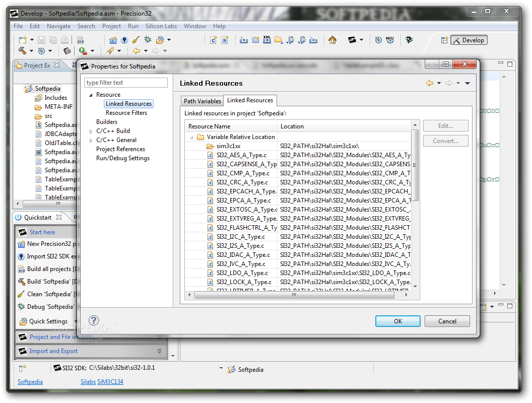Click the yellow Back arrow in main toolbar
The height and width of the screenshot is (403, 532).
click(x=137, y=51)
